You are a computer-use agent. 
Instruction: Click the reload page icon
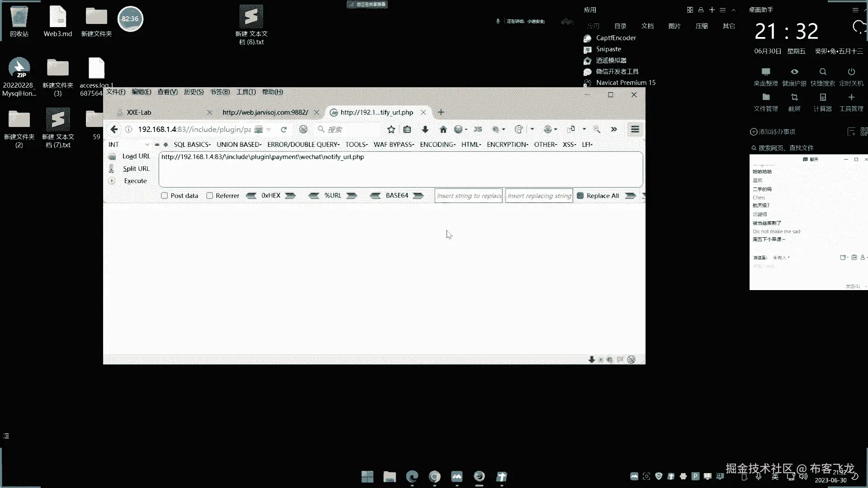284,129
